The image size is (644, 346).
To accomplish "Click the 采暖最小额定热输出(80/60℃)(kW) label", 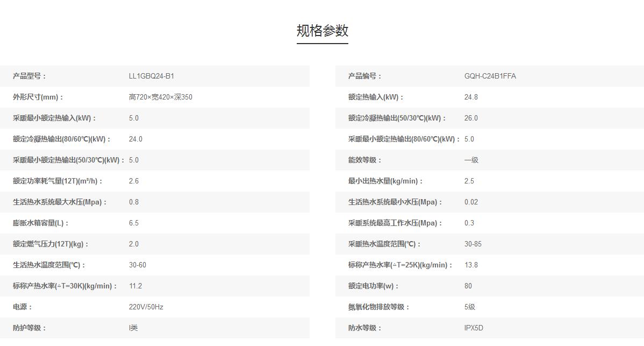I will (404, 139).
